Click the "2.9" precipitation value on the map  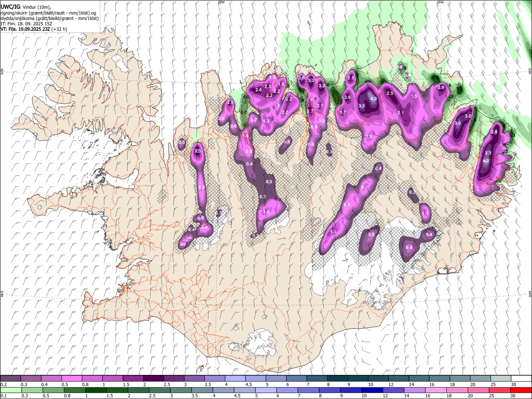(441, 88)
